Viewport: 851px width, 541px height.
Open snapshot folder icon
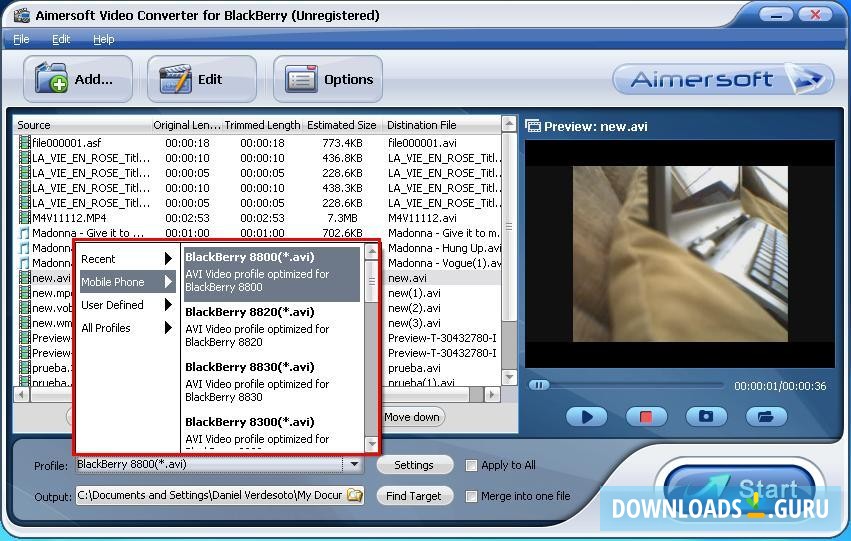tap(766, 417)
